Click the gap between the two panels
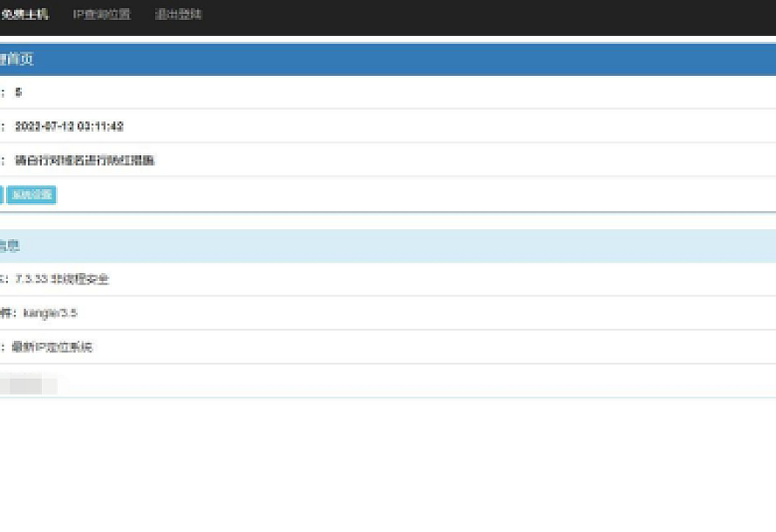The width and height of the screenshot is (776, 532). (x=388, y=222)
